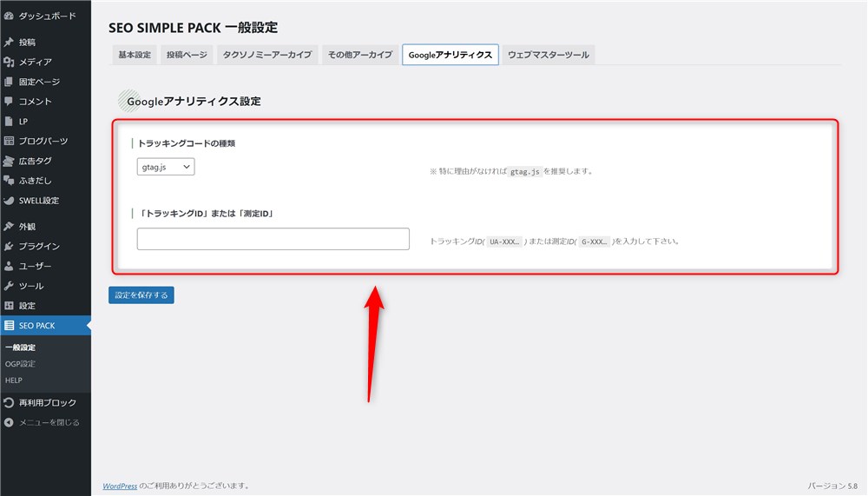Click the Pages (固定ページ) icon
The image size is (868, 496).
pyautogui.click(x=9, y=82)
